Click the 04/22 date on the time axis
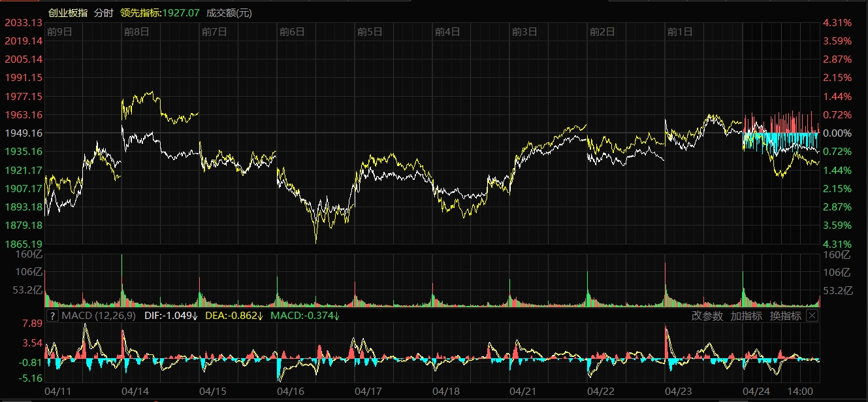Viewport: 868px width, 402px height. 602,392
